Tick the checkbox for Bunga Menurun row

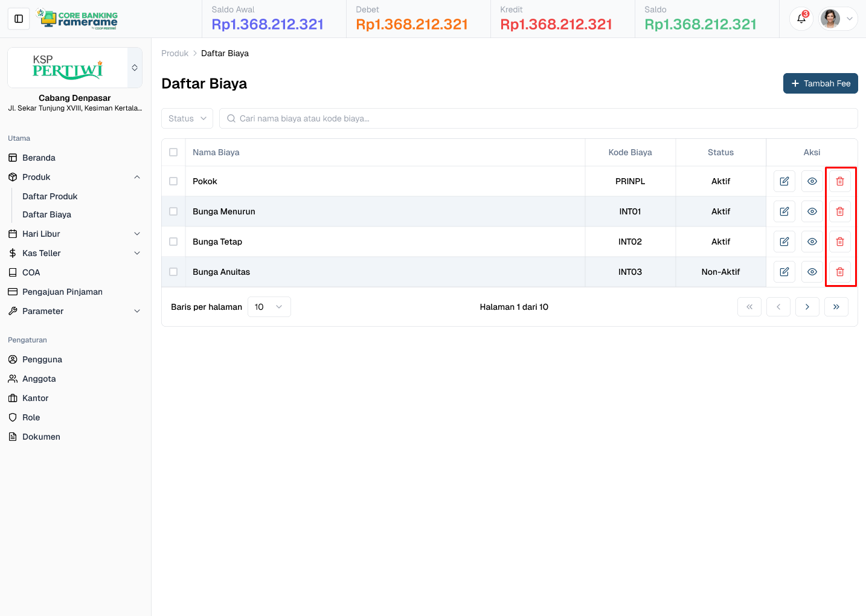pyautogui.click(x=173, y=211)
